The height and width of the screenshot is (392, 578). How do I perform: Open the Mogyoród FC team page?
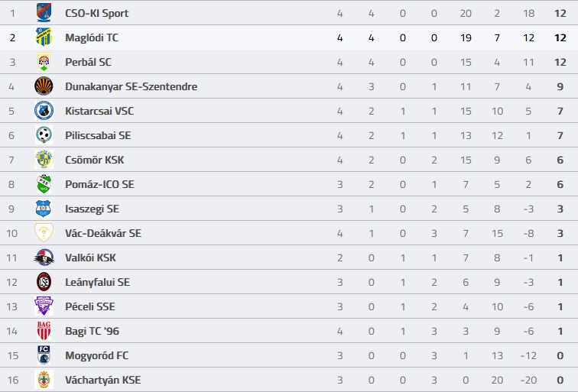coord(96,355)
